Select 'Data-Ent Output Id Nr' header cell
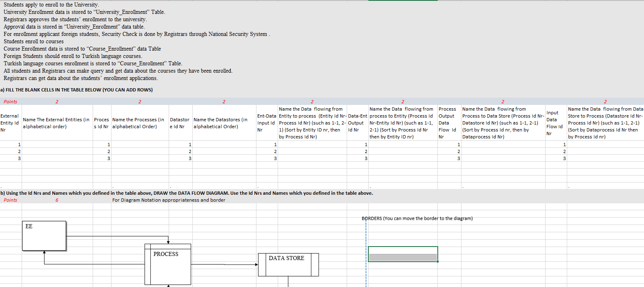Screen dimensions: 644x287 point(358,123)
